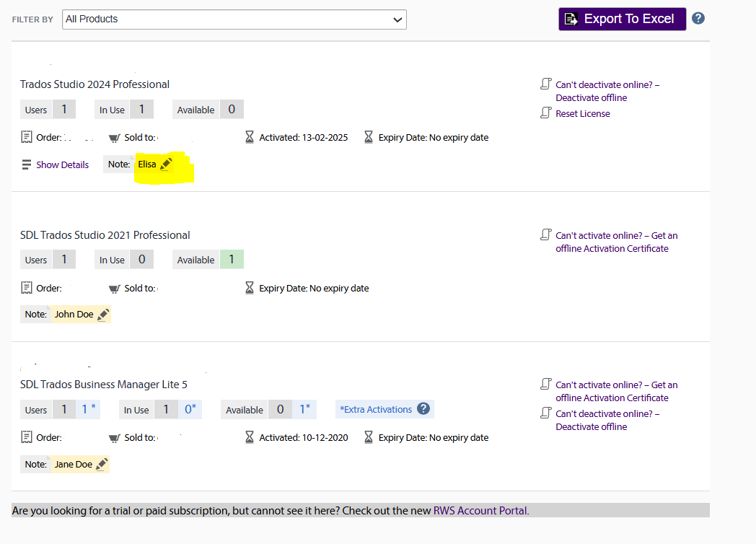Open the RWS Account Portal link

(x=480, y=511)
